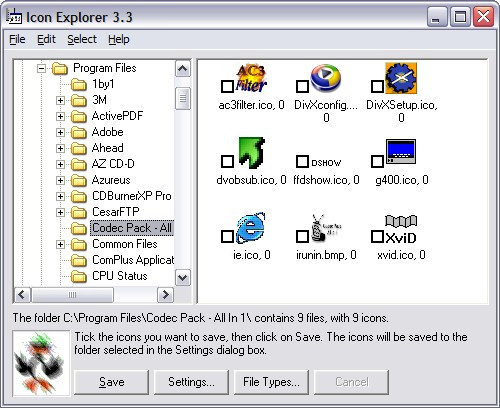Click the tree scrollbar down arrow
Screen dimensions: 500x408
[183, 277]
